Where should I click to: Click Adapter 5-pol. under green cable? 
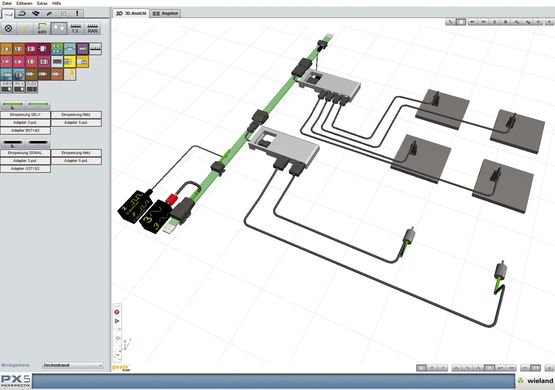(76, 122)
